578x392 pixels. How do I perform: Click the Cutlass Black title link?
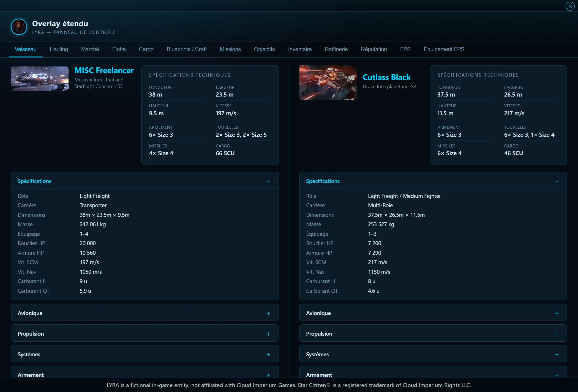coord(386,77)
